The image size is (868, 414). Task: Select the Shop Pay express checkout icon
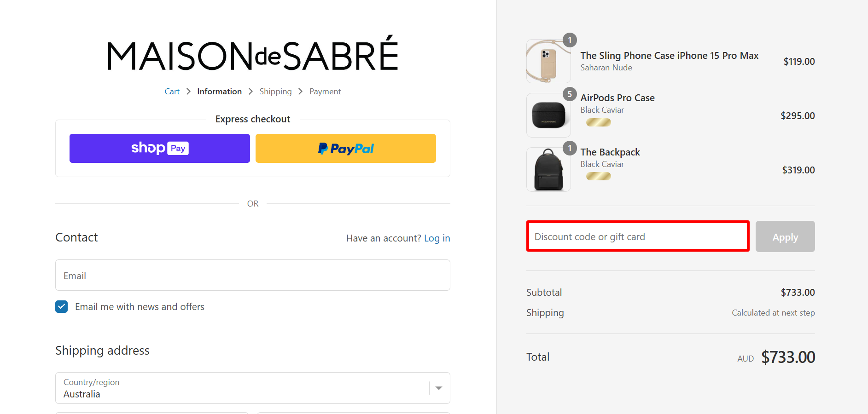[159, 148]
